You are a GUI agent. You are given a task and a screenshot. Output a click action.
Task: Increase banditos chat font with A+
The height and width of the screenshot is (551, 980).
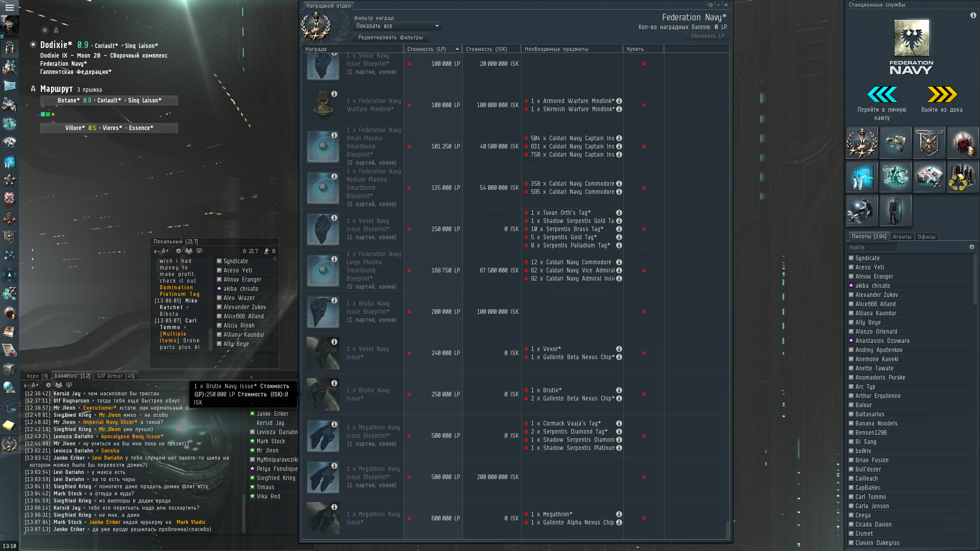35,385
